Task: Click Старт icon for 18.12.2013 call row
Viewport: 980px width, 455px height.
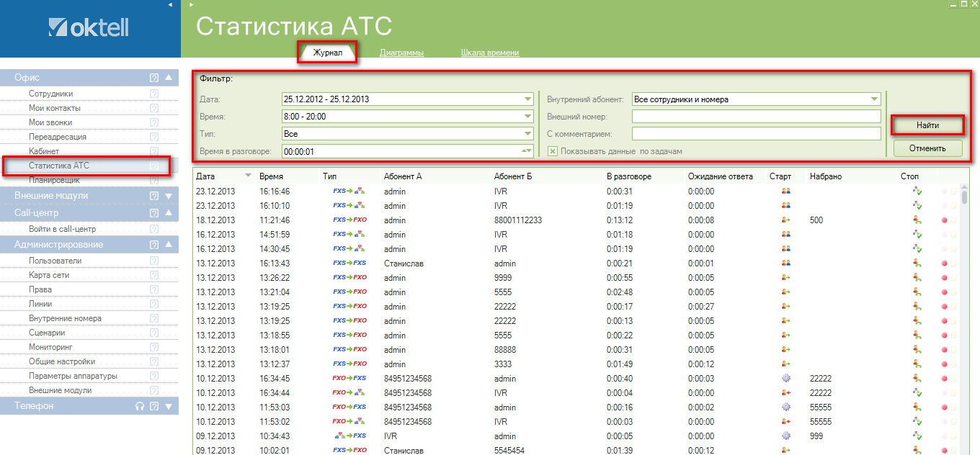Action: click(785, 220)
